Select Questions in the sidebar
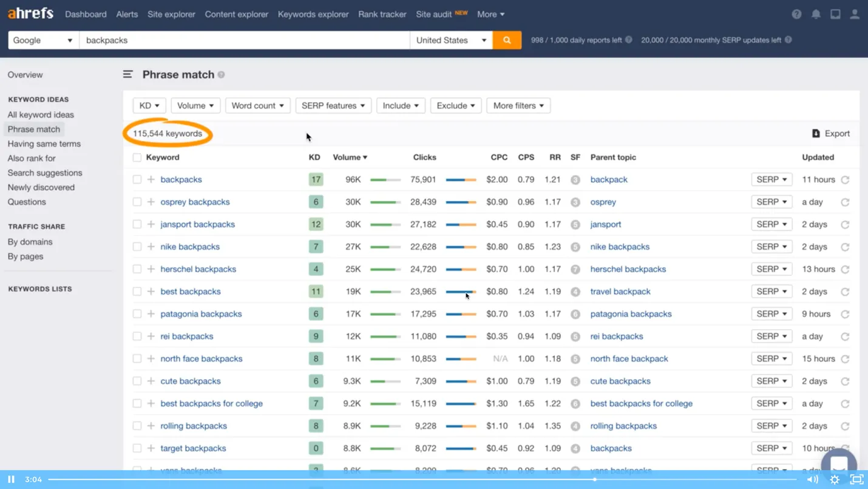The height and width of the screenshot is (489, 868). [x=27, y=202]
